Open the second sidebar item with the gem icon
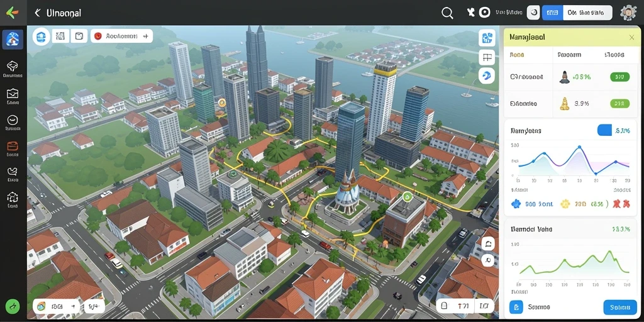The width and height of the screenshot is (644, 322). (13, 69)
